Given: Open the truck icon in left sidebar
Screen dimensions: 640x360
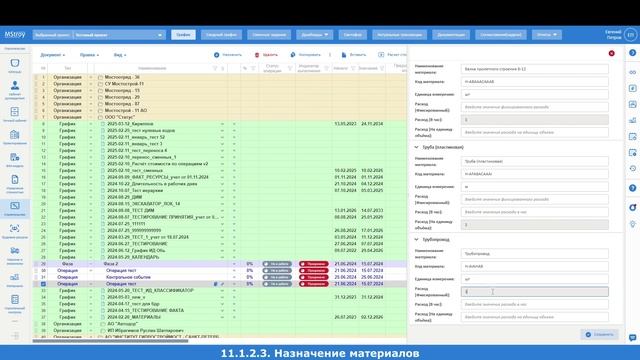Looking at the screenshot, I should click(15, 251).
